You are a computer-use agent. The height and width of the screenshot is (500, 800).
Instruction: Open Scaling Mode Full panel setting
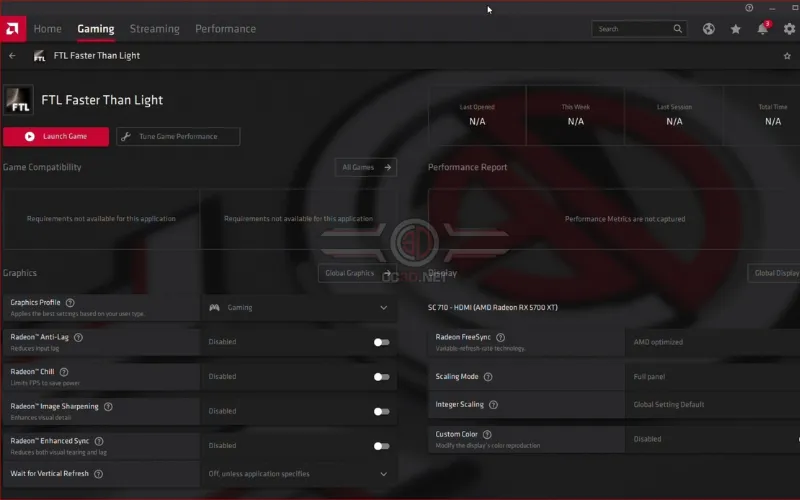712,377
